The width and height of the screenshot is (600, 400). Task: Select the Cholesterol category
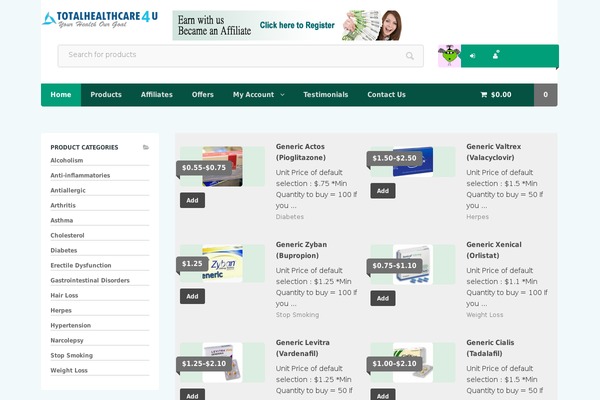pos(67,235)
